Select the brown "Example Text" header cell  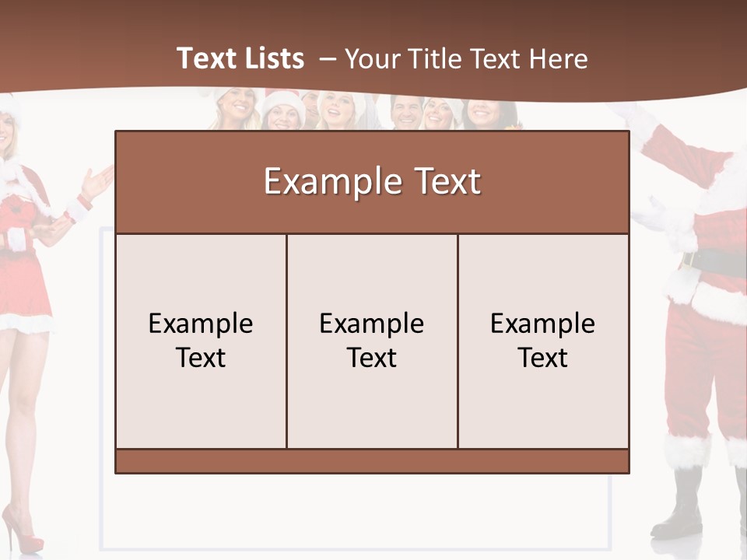click(x=372, y=182)
